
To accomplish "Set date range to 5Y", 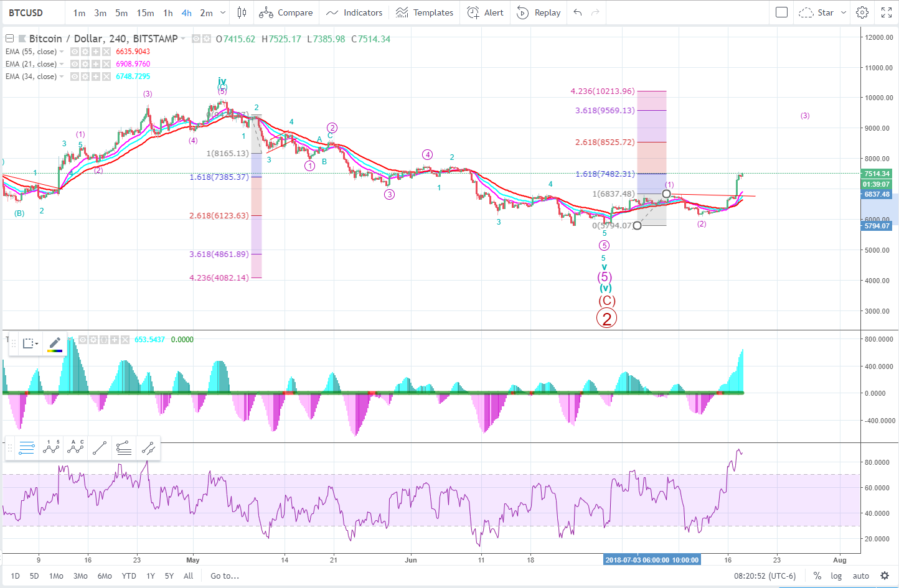I will pos(169,576).
